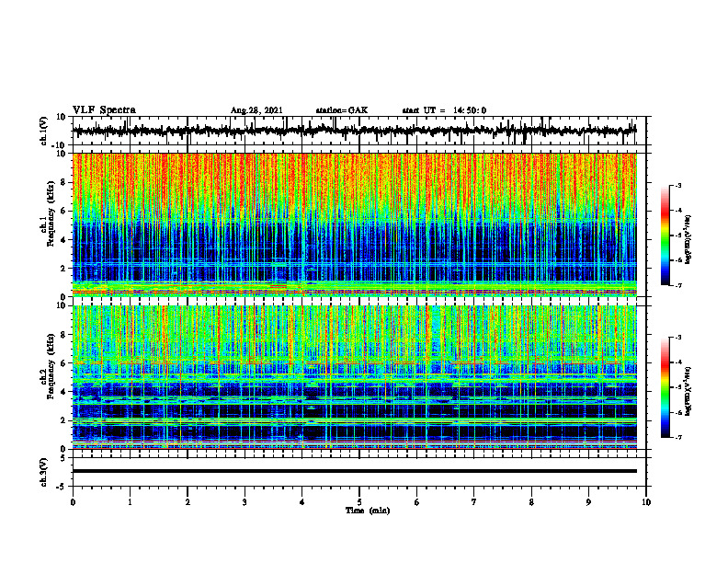The width and height of the screenshot is (728, 563).
Task: Click time axis tick label "3"
Action: [245, 502]
